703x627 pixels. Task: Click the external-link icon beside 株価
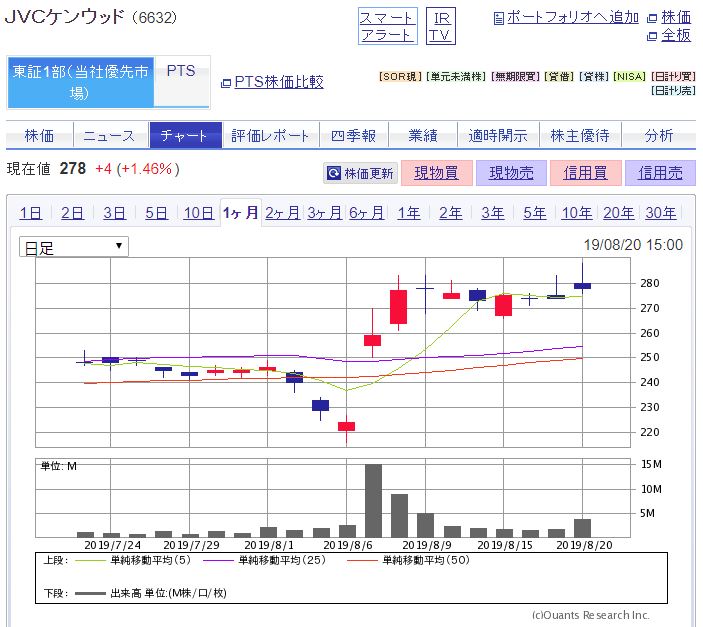[652, 18]
